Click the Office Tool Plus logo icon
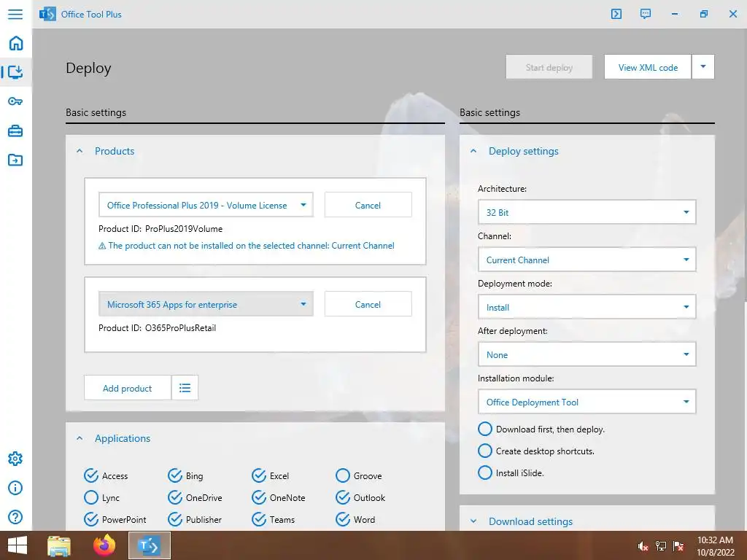747x560 pixels. click(x=47, y=15)
